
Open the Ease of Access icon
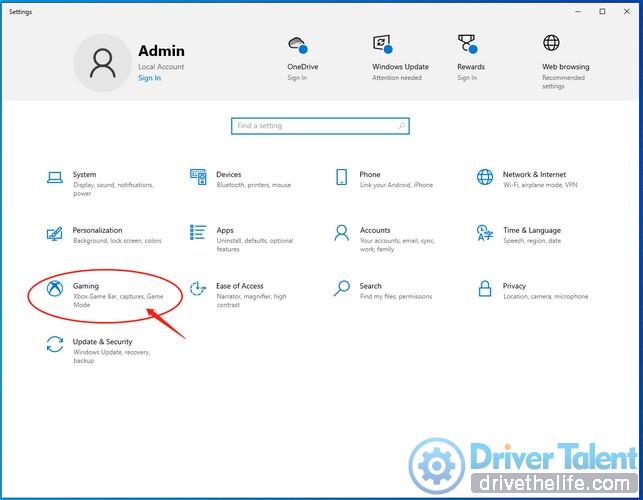[198, 288]
